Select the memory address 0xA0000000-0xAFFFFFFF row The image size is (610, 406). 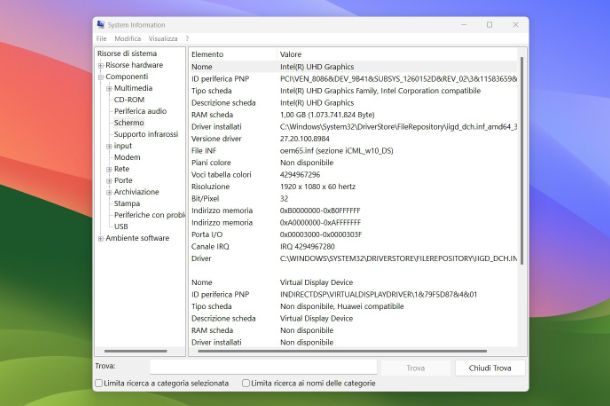pyautogui.click(x=353, y=222)
